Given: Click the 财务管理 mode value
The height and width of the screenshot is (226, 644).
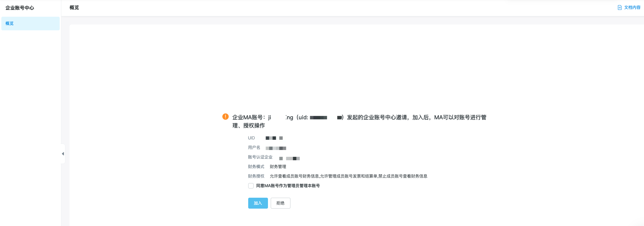Looking at the screenshot, I should pyautogui.click(x=278, y=167).
